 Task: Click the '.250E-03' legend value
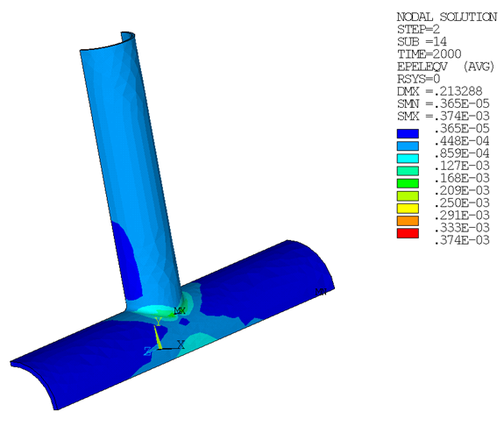pos(462,203)
